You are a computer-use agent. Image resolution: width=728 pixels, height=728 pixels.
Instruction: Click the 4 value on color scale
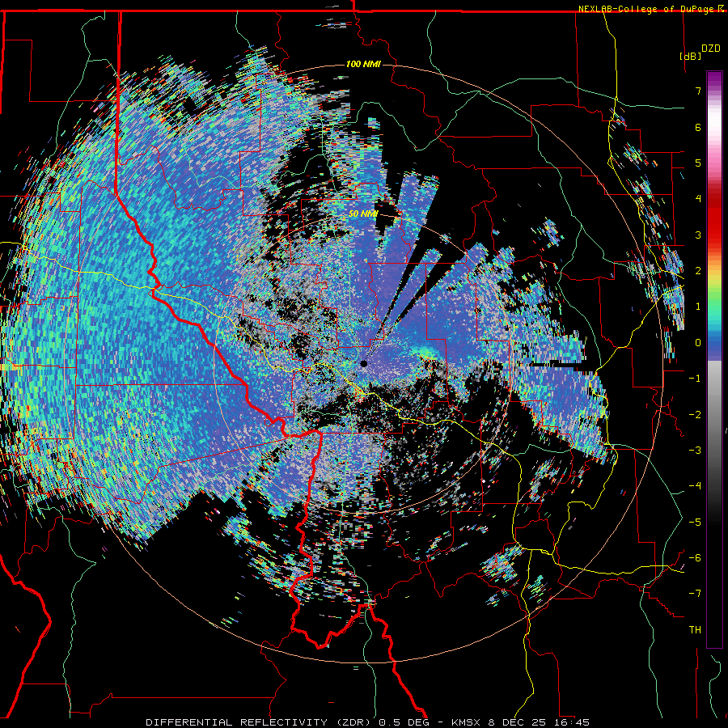[698, 199]
